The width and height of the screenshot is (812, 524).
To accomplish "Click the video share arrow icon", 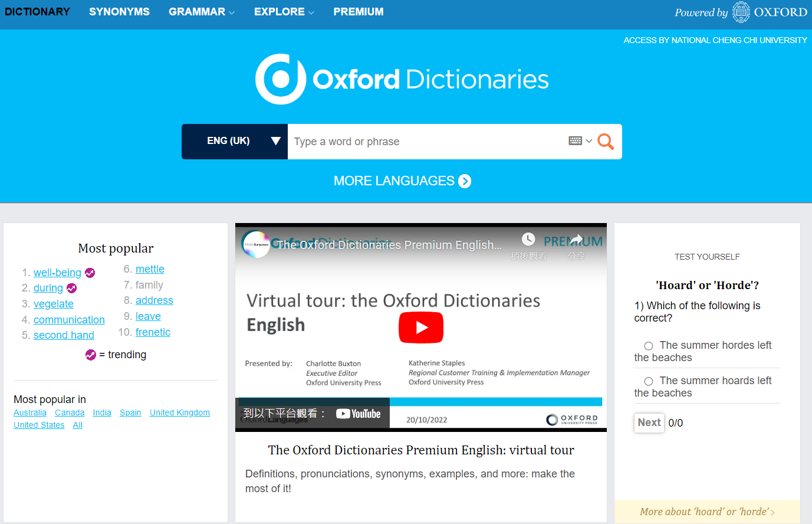I will tap(576, 239).
